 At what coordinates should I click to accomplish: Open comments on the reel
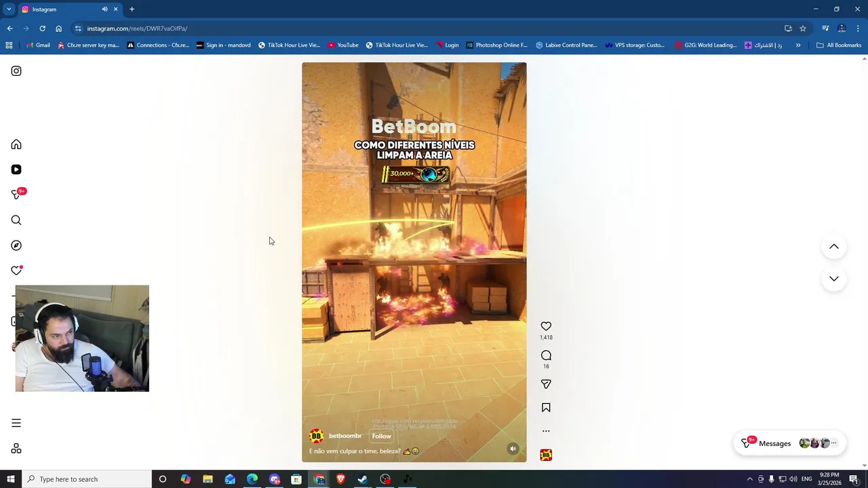(546, 355)
